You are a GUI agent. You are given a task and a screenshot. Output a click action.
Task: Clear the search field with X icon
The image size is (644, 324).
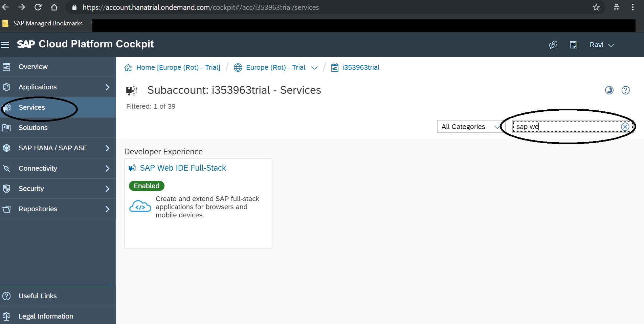click(625, 127)
